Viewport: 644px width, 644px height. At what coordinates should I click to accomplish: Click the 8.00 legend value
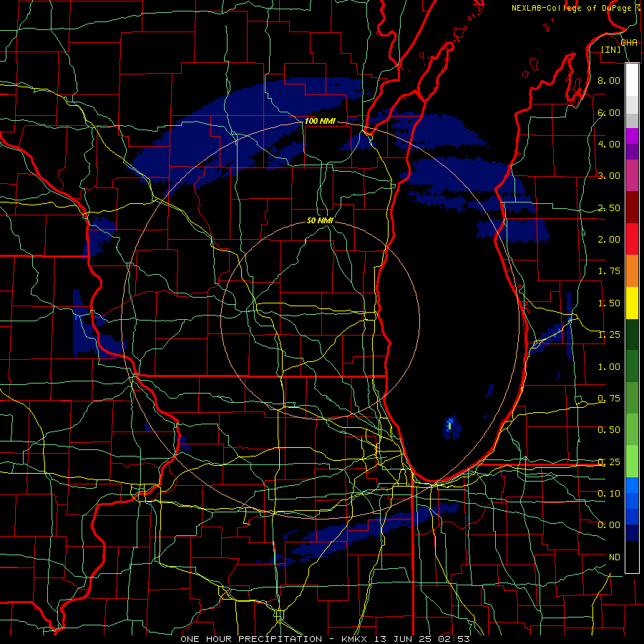click(x=609, y=80)
